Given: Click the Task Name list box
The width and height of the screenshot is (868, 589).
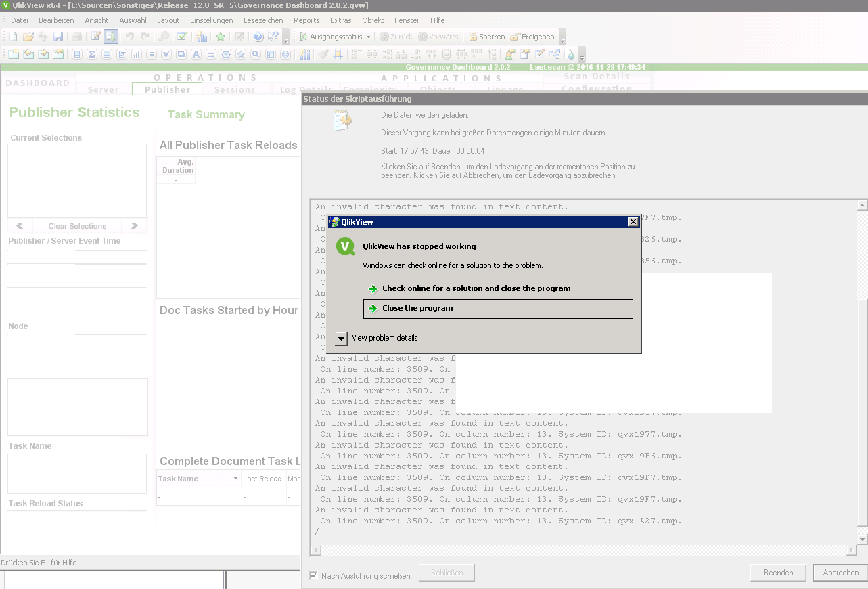Looking at the screenshot, I should click(77, 473).
